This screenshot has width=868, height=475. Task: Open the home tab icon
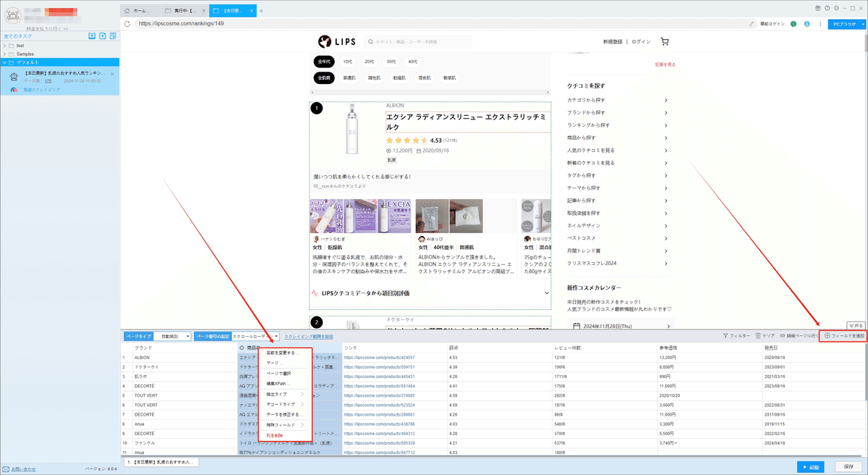[128, 11]
